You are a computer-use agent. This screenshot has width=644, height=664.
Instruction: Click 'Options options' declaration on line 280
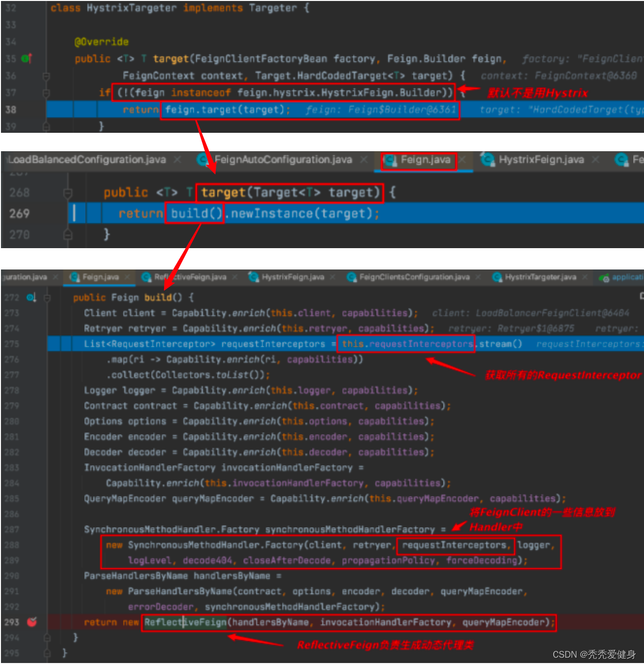pos(125,422)
